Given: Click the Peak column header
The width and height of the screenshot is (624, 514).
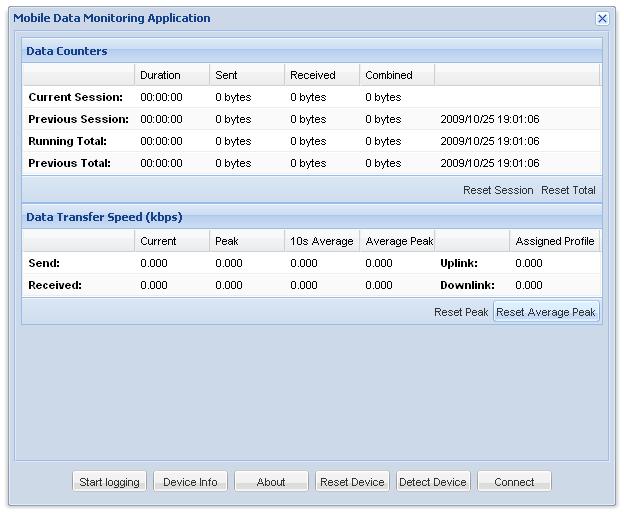Looking at the screenshot, I should 247,241.
